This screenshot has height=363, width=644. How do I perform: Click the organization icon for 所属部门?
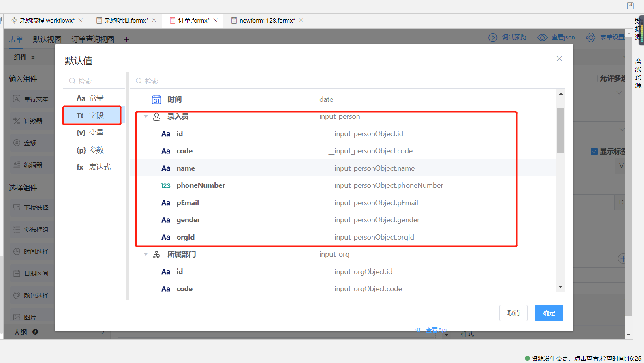(x=156, y=255)
